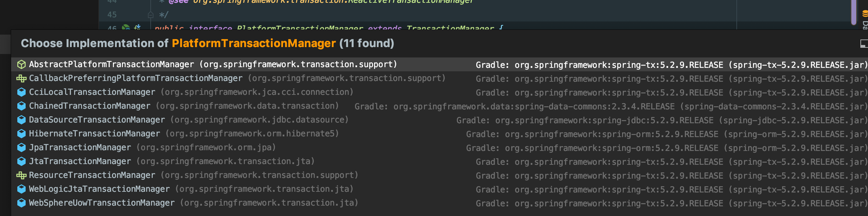Open WebSphereUowTransactionManager implementation

click(440, 203)
